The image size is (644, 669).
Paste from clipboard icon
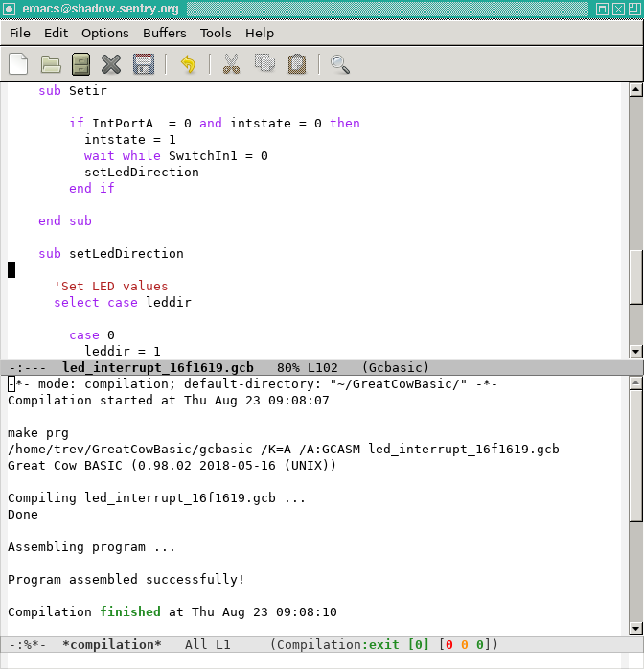coord(297,64)
